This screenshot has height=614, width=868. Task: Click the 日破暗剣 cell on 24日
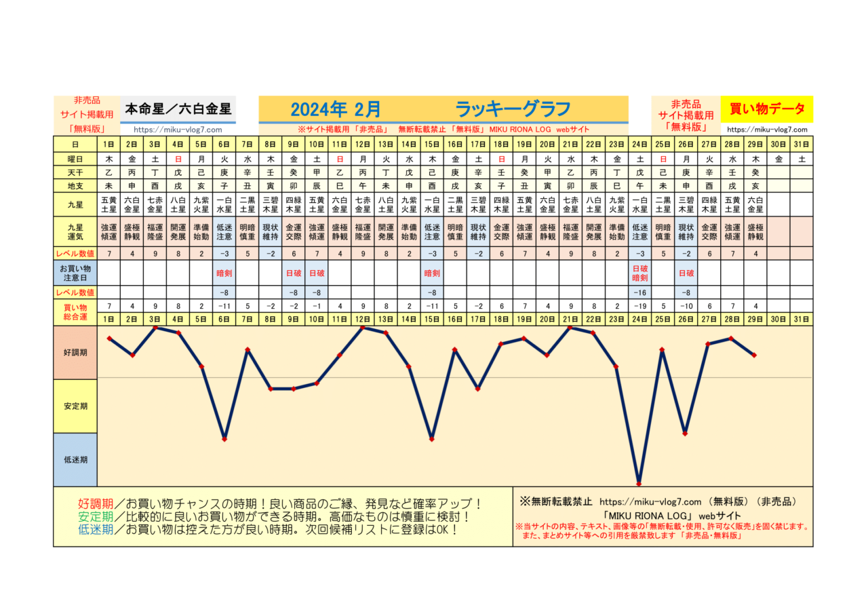tap(639, 273)
